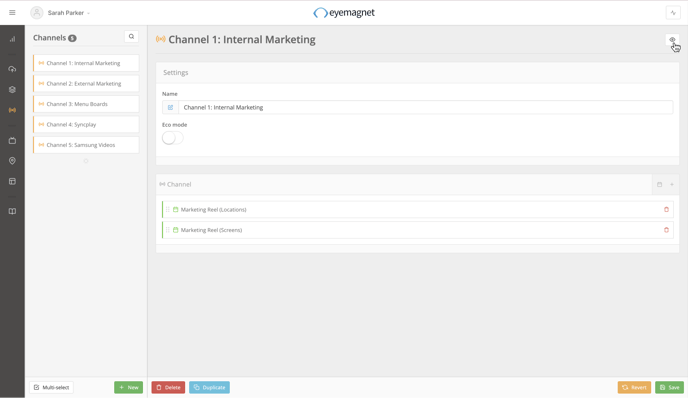Viewport: 688px width, 398px height.
Task: Open the Sarah Parker account dropdown
Action: point(68,13)
